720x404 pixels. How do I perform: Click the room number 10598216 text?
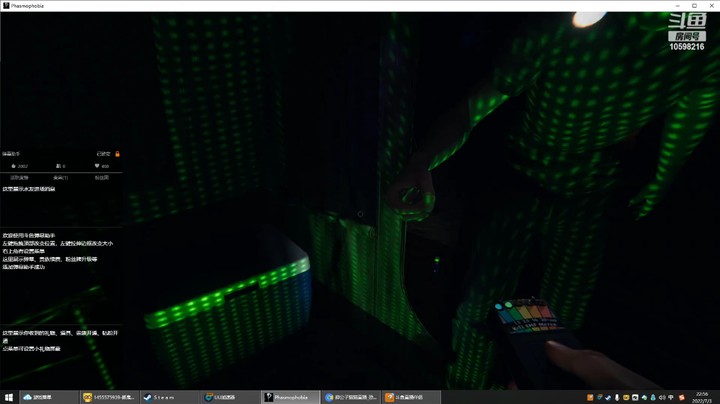tap(686, 47)
